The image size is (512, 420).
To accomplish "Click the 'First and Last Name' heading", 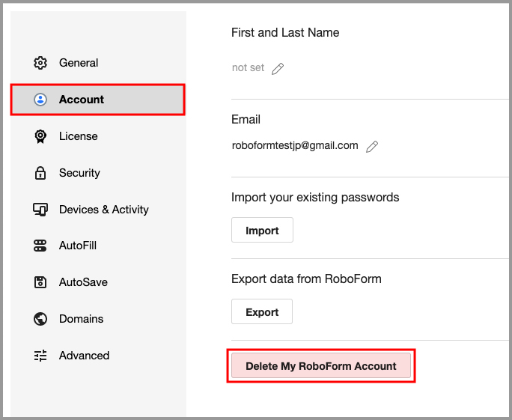I will tap(285, 33).
